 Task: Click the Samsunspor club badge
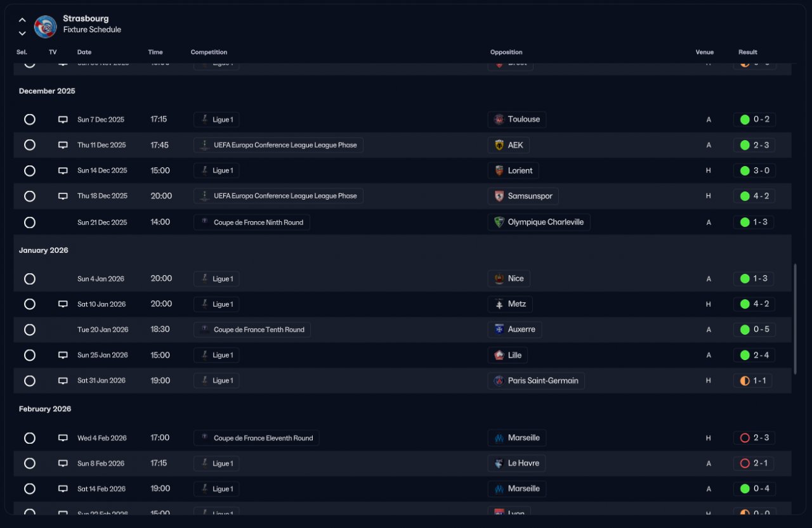click(x=499, y=196)
